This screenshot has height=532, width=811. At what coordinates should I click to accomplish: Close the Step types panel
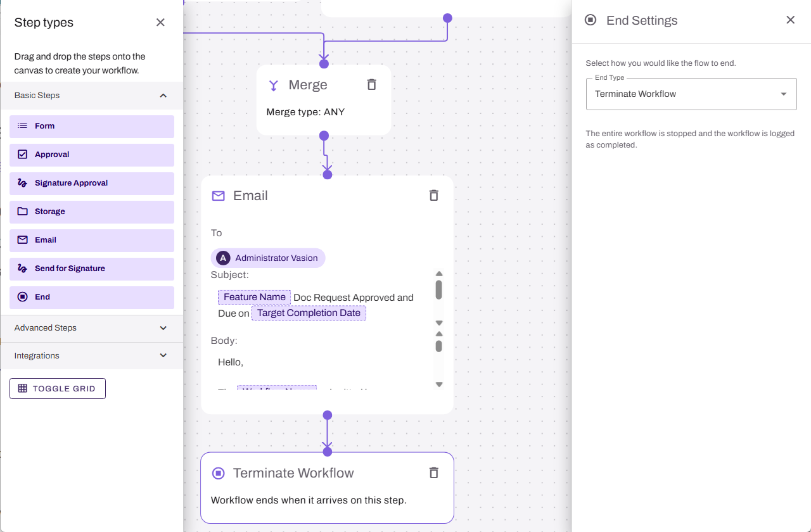coord(160,23)
